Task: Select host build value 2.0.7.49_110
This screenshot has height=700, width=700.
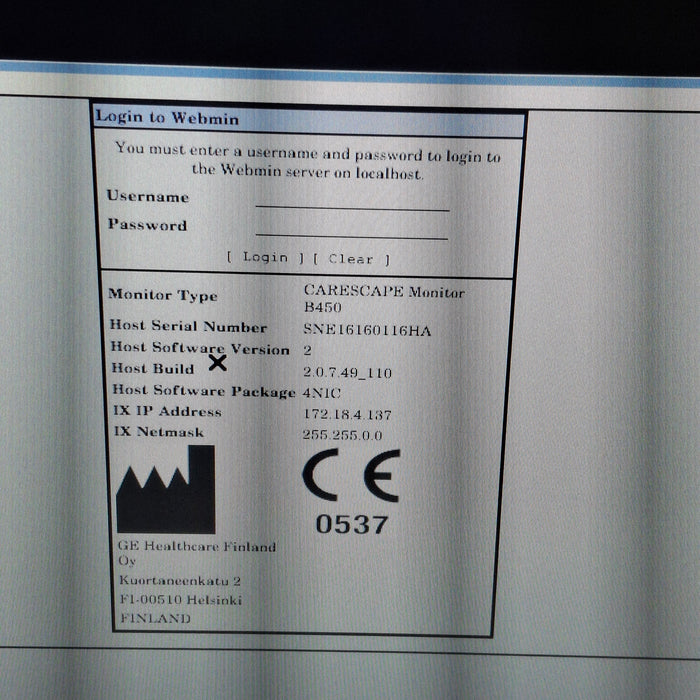Action: pyautogui.click(x=347, y=373)
